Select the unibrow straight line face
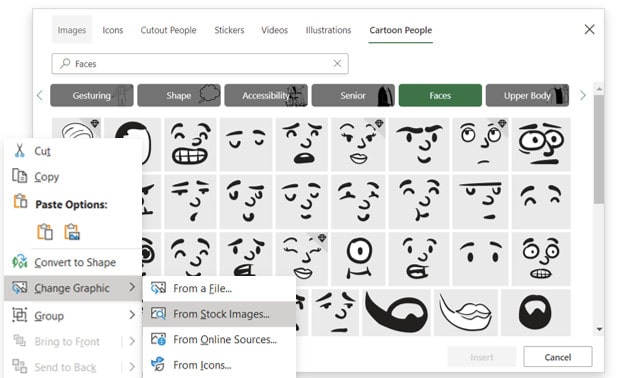The image size is (622, 378). (480, 201)
